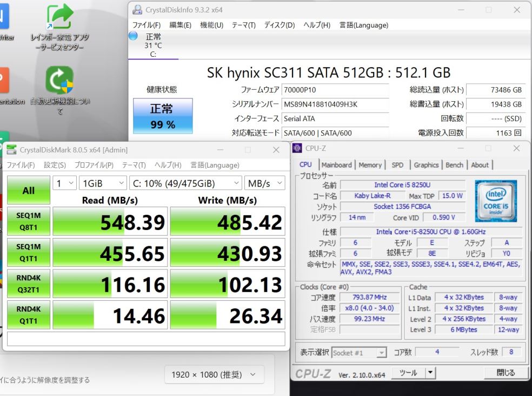This screenshot has width=532, height=396.
Task: Run the SEQ1M Q8T1 test
Action: (x=29, y=221)
